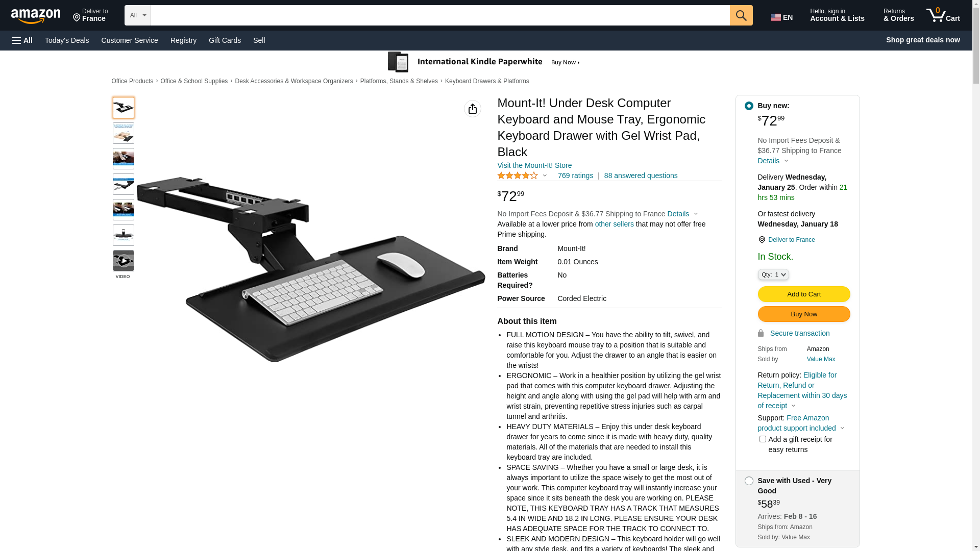Go to Gift Cards menu item

[225, 40]
